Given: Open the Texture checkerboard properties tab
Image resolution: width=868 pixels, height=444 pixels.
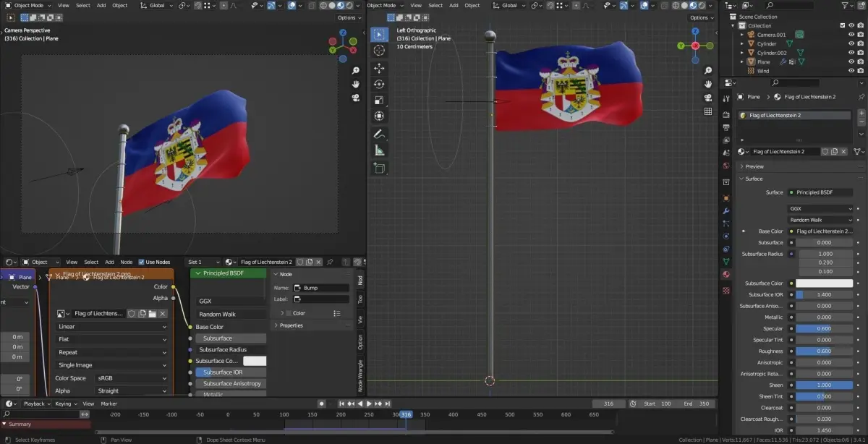Looking at the screenshot, I should coord(726,290).
